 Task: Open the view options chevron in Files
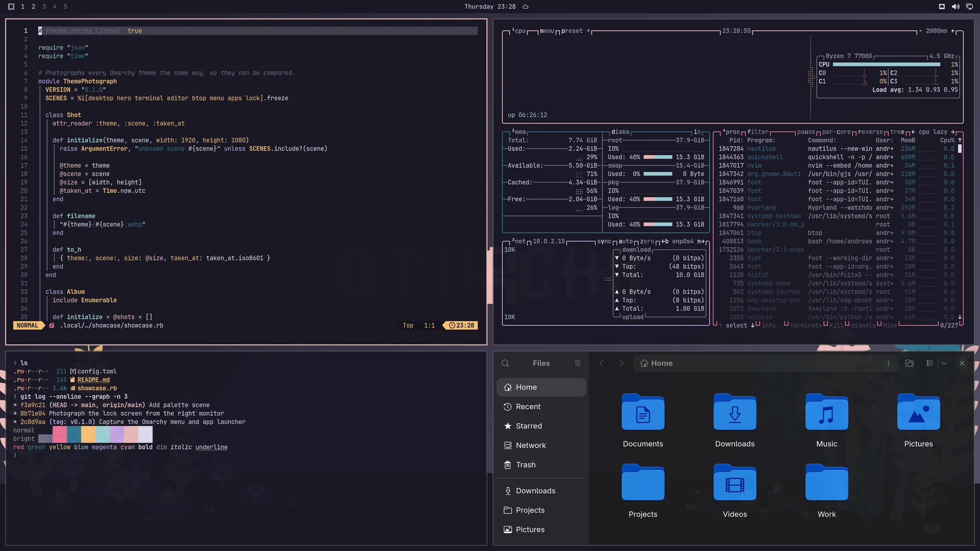pyautogui.click(x=944, y=363)
